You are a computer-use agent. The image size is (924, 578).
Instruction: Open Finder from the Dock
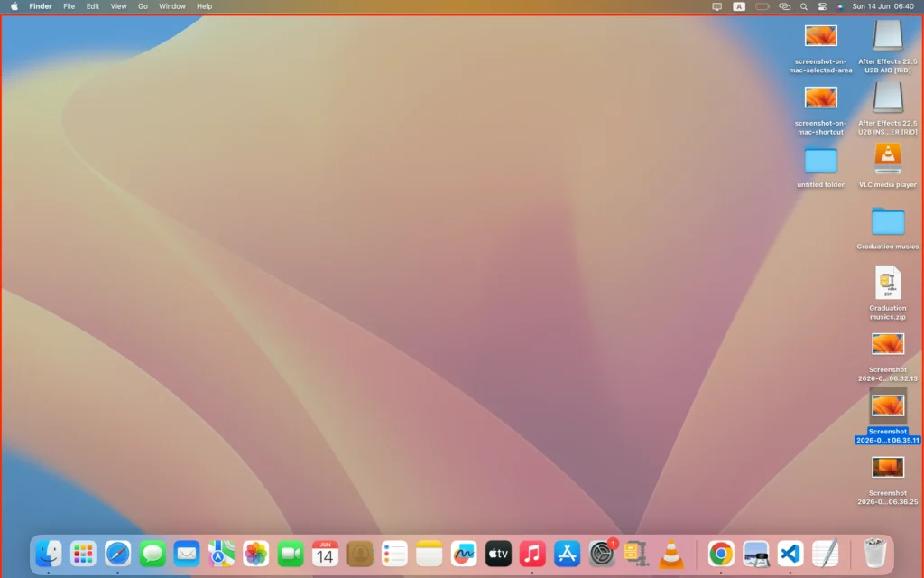[49, 554]
